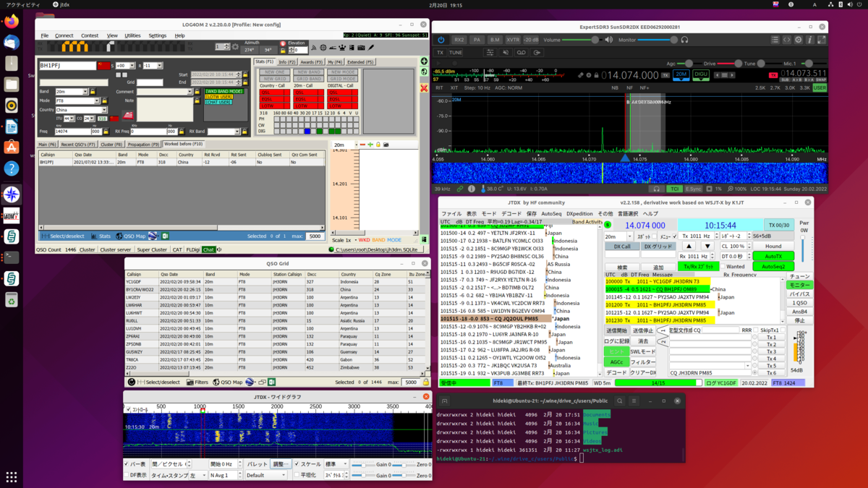Open Show Applications grid in dock
The width and height of the screenshot is (868, 488).
pyautogui.click(x=12, y=476)
